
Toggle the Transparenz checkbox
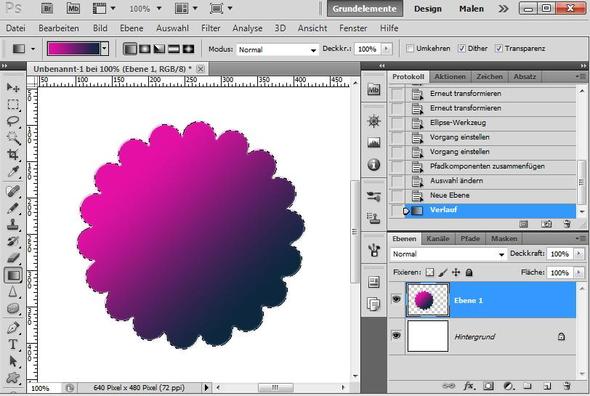coord(499,48)
